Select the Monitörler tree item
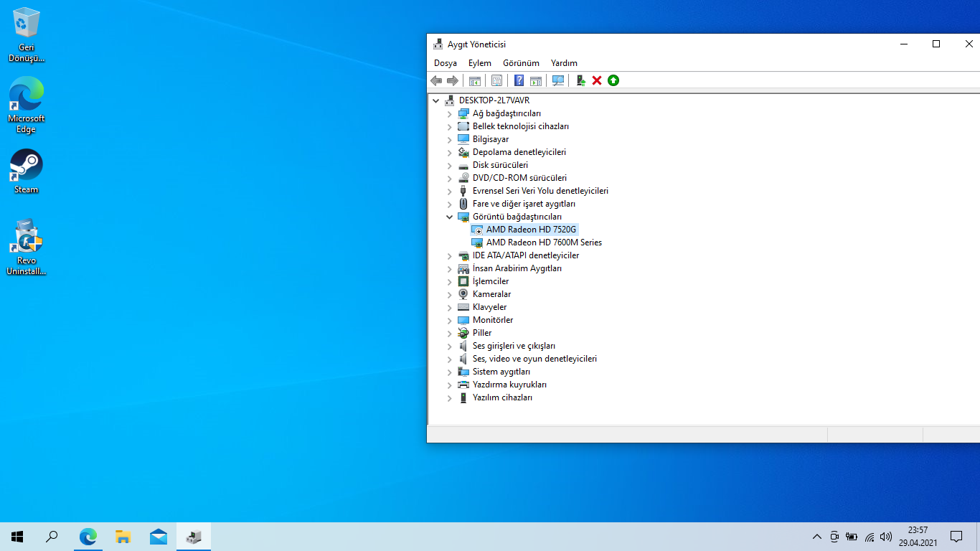Screen dimensions: 980x551 click(x=492, y=320)
